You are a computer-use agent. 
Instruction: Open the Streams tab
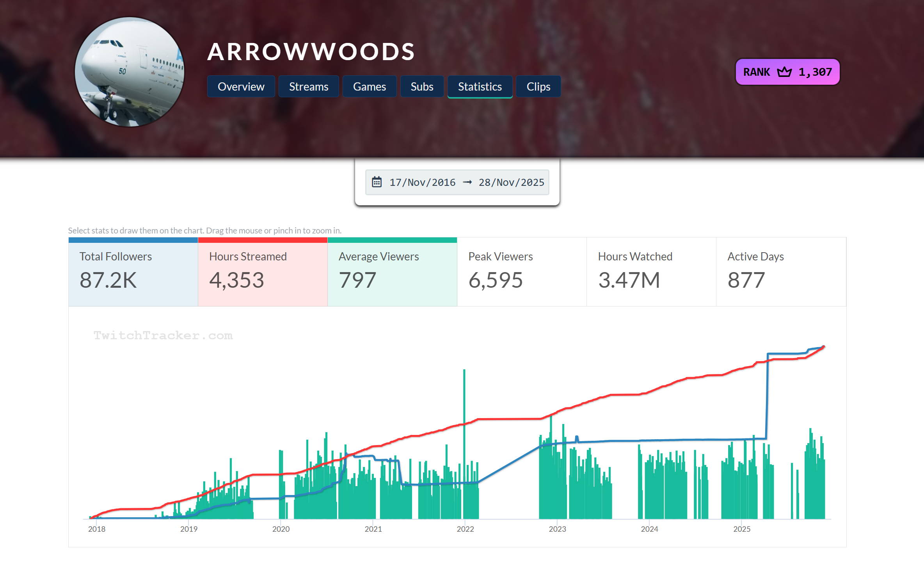point(308,87)
